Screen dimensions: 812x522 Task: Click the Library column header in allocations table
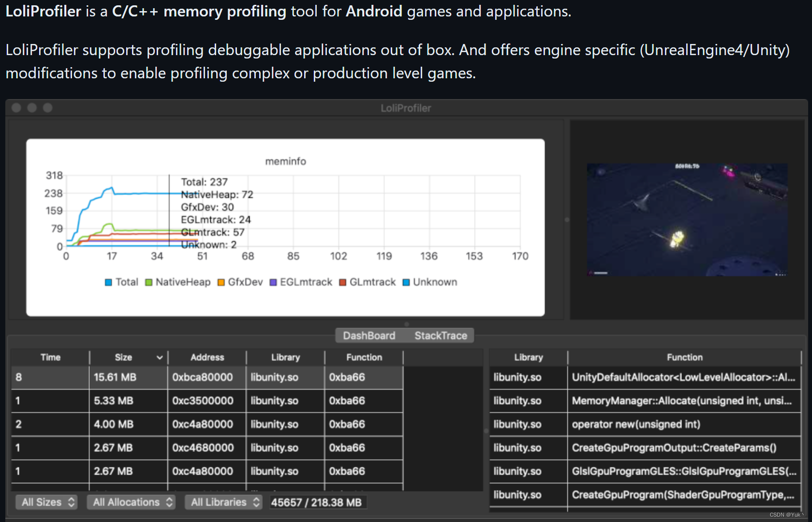point(285,357)
